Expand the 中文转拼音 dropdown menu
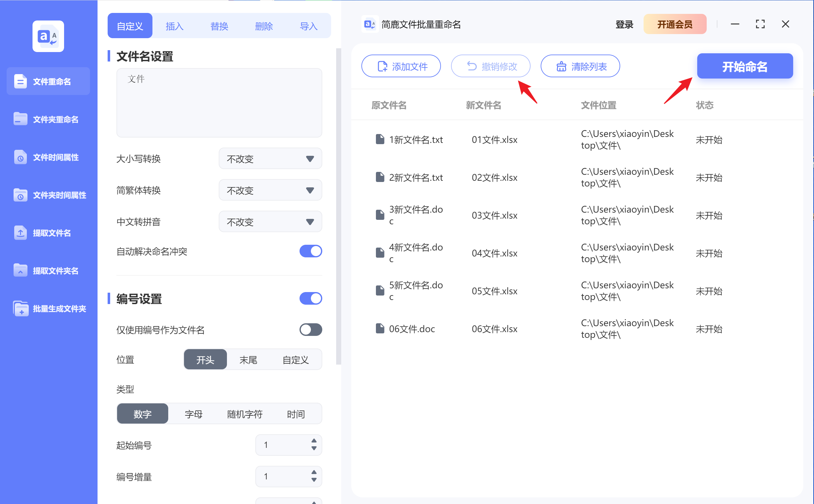The height and width of the screenshot is (504, 814). 270,221
